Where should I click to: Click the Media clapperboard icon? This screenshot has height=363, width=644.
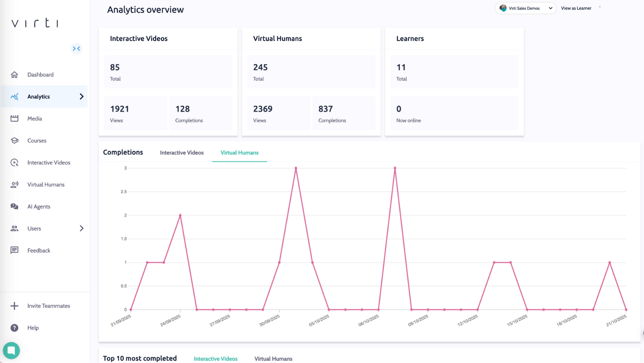click(x=15, y=118)
